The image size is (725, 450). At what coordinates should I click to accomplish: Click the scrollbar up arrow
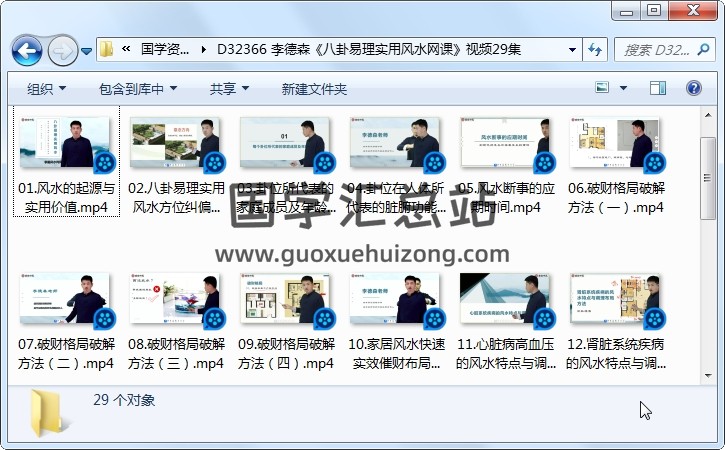(708, 115)
